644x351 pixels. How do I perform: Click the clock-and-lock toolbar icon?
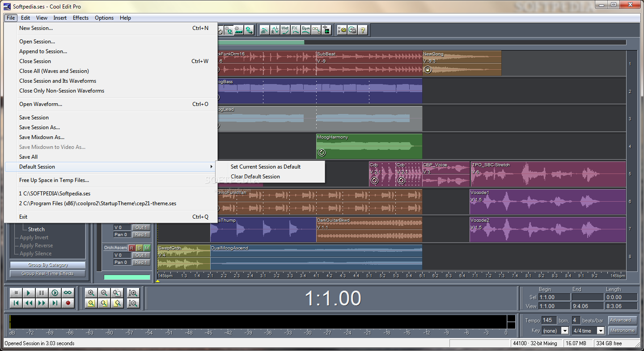pyautogui.click(x=352, y=30)
